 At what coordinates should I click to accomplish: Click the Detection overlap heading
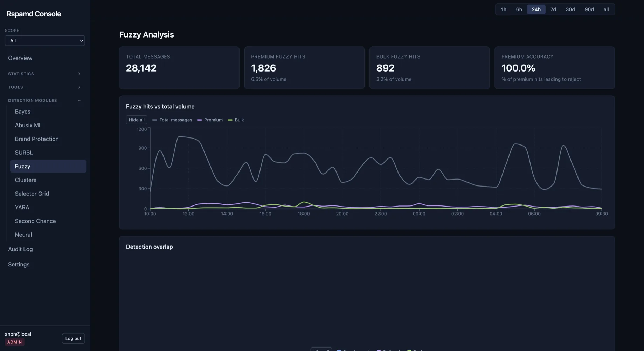(150, 247)
